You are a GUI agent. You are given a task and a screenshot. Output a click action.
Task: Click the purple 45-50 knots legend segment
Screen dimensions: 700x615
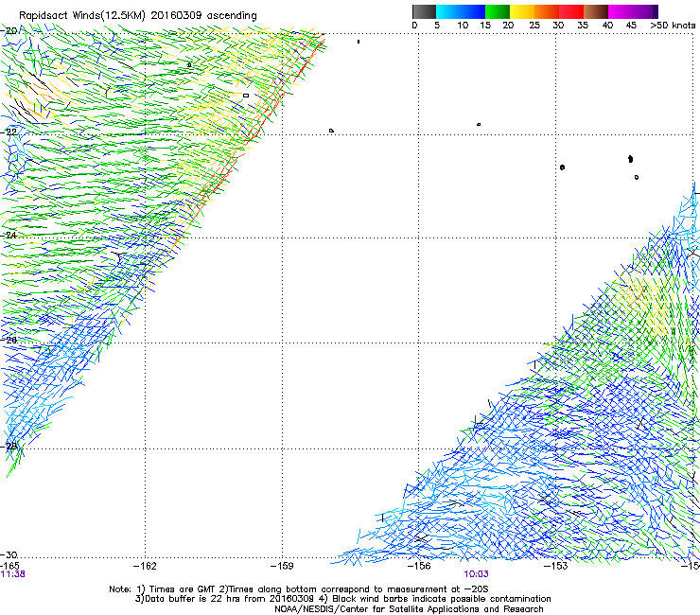coord(645,11)
